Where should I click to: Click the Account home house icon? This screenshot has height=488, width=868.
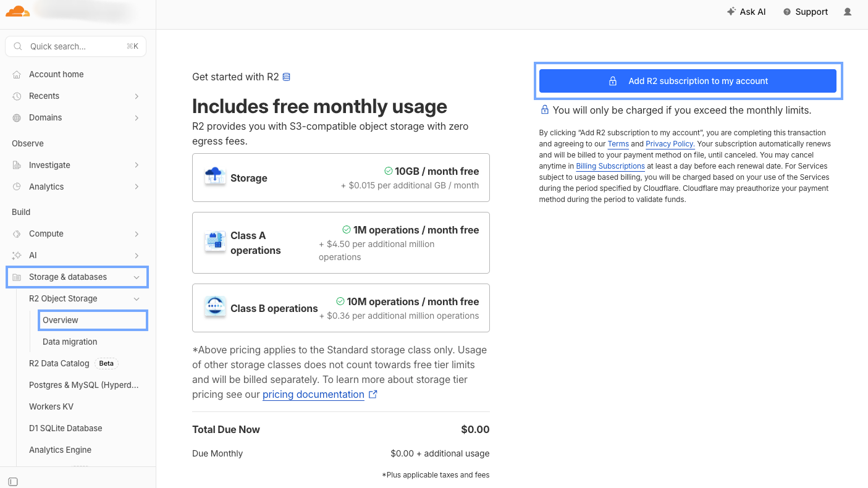(x=17, y=74)
